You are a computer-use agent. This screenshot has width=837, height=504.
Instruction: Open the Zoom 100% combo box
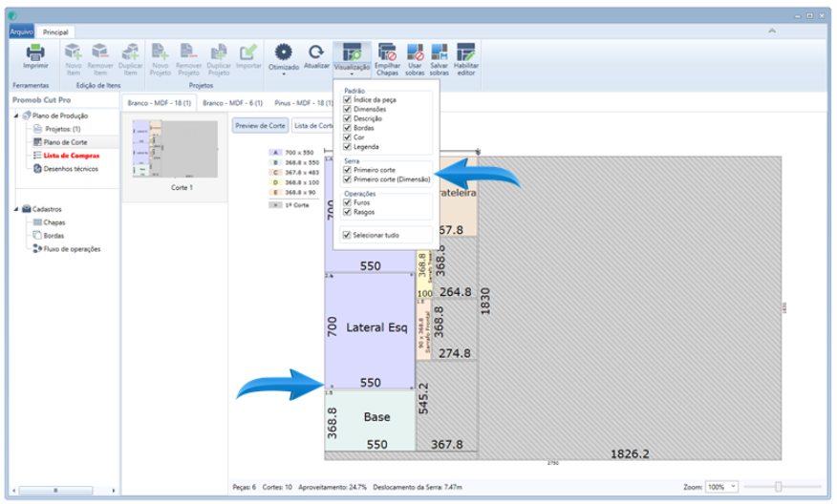(x=721, y=487)
